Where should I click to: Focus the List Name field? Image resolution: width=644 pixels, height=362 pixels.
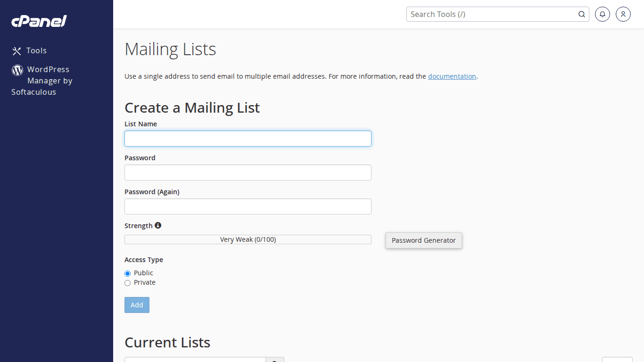pos(248,138)
